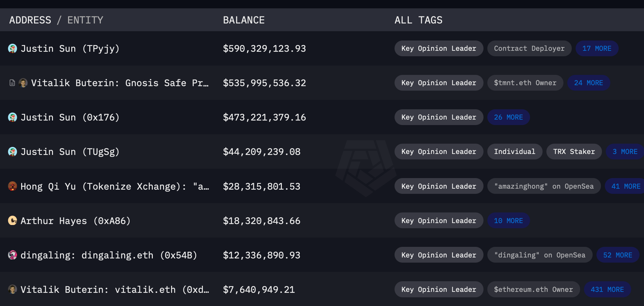644x306 pixels.
Task: Sort the table by the BALANCE column
Action: [244, 20]
